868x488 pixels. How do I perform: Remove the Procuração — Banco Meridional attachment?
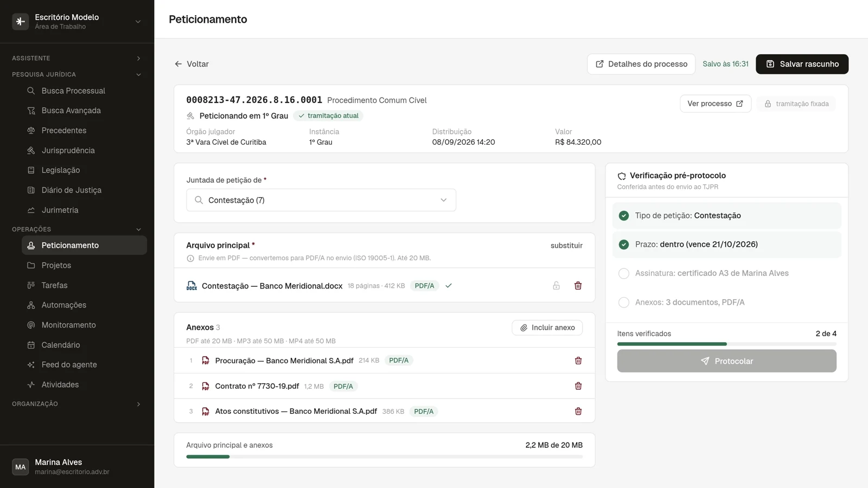pos(578,361)
